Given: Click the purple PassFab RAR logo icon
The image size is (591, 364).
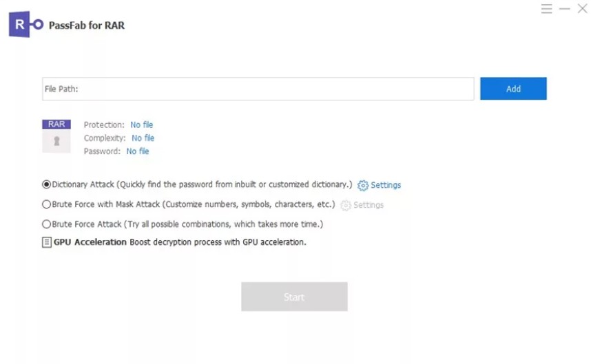Looking at the screenshot, I should pyautogui.click(x=25, y=25).
